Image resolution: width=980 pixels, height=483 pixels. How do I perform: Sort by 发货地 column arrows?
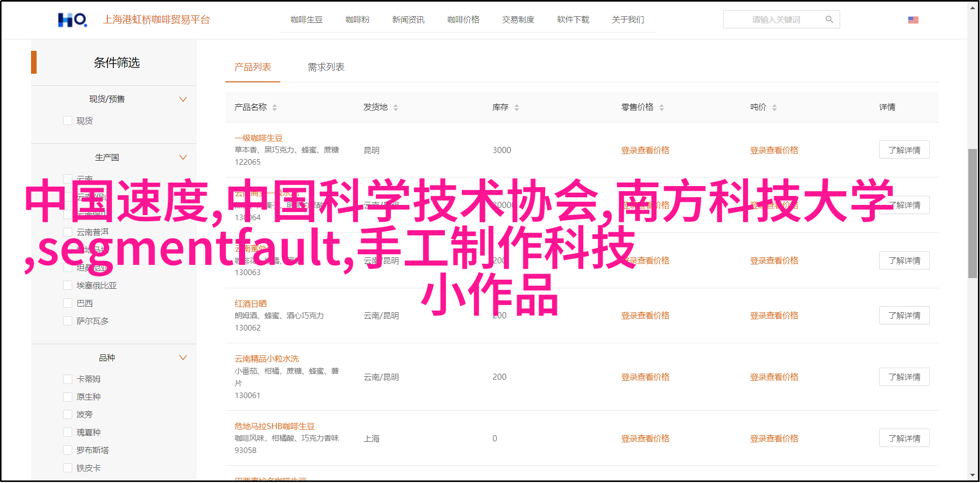(x=396, y=107)
